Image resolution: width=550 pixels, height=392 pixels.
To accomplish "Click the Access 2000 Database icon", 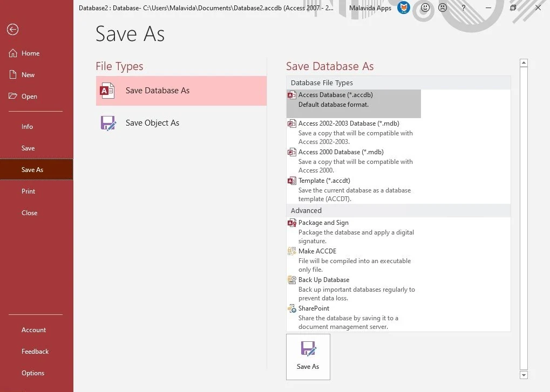I will click(x=292, y=152).
